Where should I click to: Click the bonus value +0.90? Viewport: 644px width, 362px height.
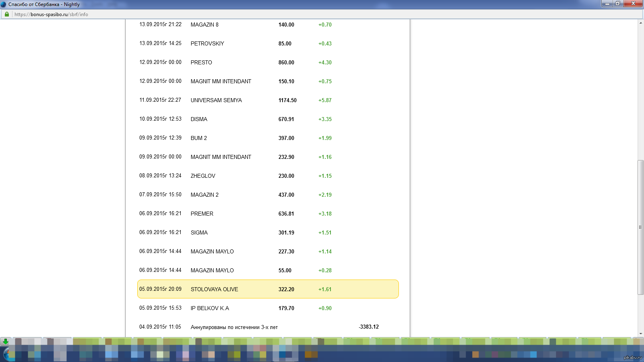click(x=325, y=308)
